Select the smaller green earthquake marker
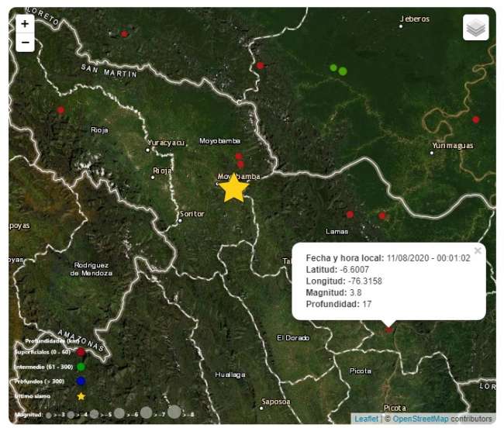This screenshot has width=504, height=428. (333, 67)
